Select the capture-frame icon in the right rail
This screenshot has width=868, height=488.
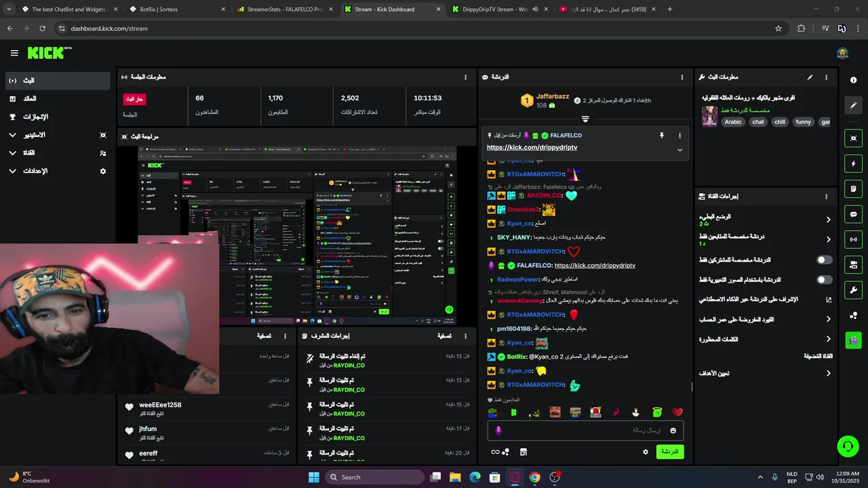click(x=853, y=138)
